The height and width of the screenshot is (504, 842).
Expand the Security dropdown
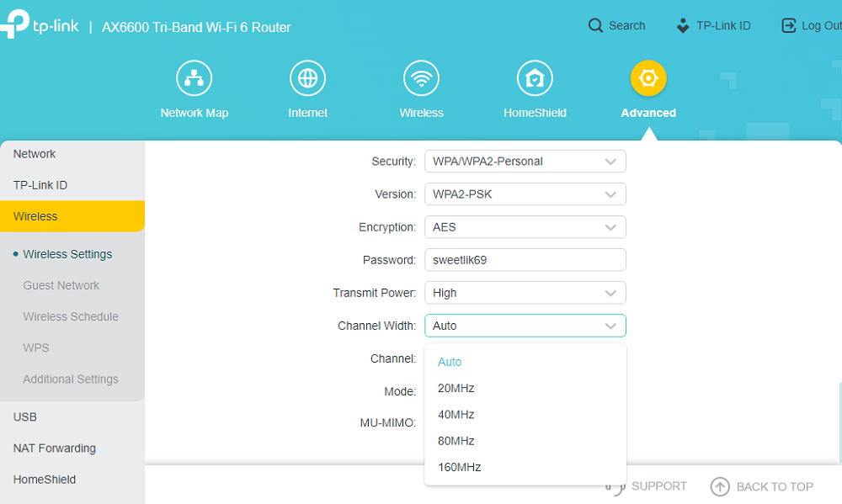(525, 162)
